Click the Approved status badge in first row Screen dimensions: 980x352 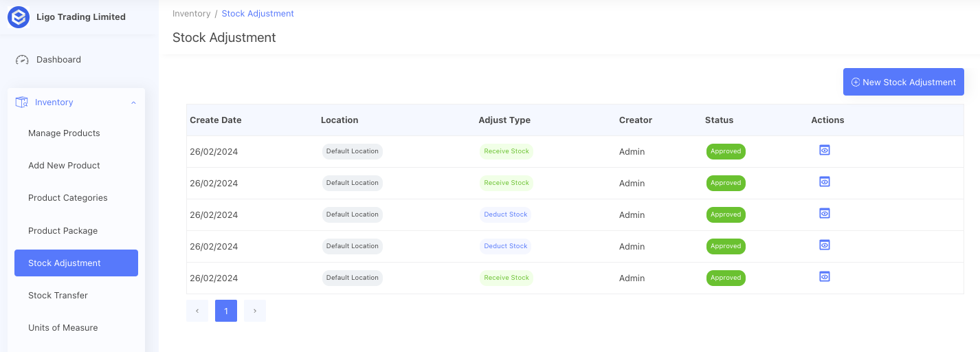(726, 151)
